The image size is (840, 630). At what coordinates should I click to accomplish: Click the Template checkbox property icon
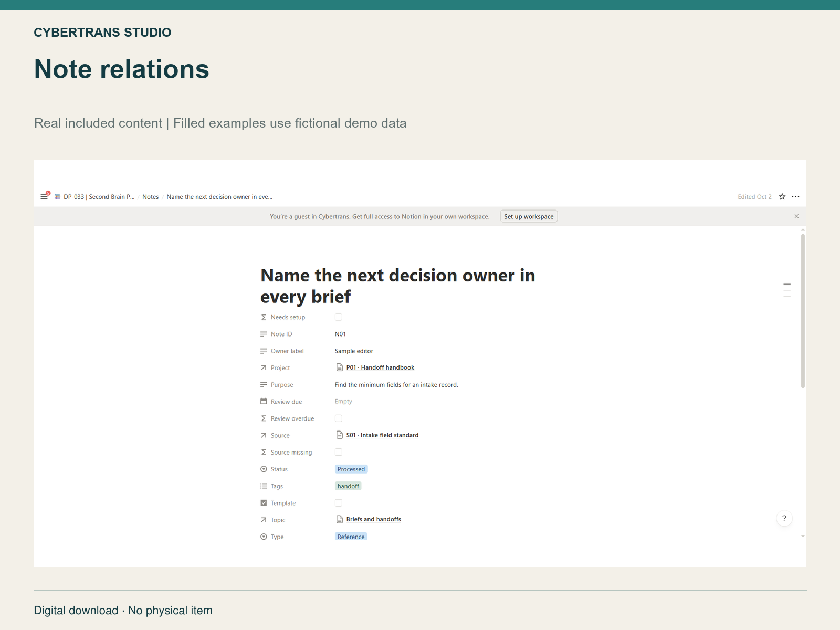[x=264, y=503]
